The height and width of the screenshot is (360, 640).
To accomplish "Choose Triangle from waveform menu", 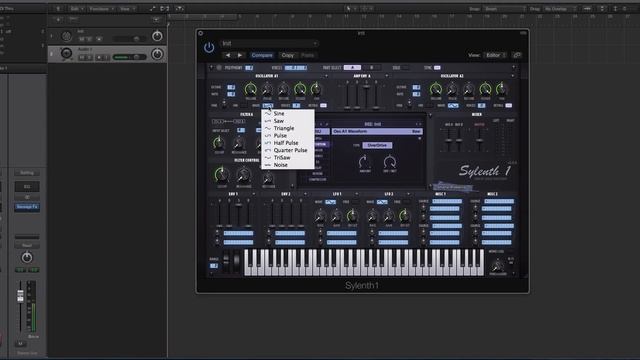I will tap(288, 128).
